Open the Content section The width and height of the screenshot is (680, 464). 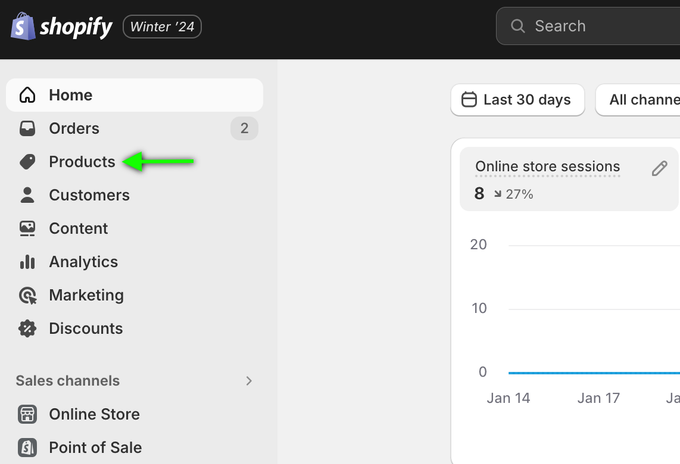pyautogui.click(x=78, y=229)
